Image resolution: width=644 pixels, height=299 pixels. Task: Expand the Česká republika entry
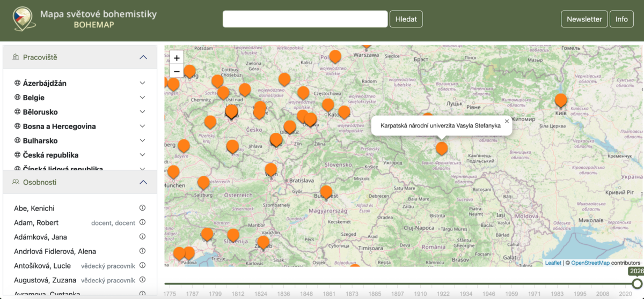click(142, 155)
